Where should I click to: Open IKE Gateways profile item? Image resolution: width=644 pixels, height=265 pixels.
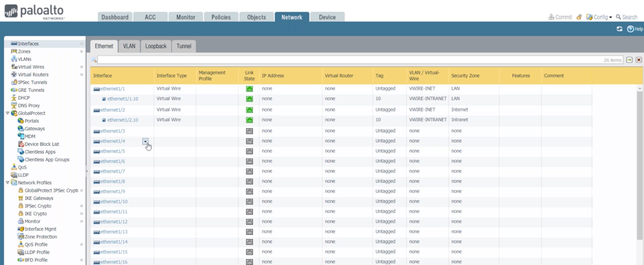click(x=38, y=198)
